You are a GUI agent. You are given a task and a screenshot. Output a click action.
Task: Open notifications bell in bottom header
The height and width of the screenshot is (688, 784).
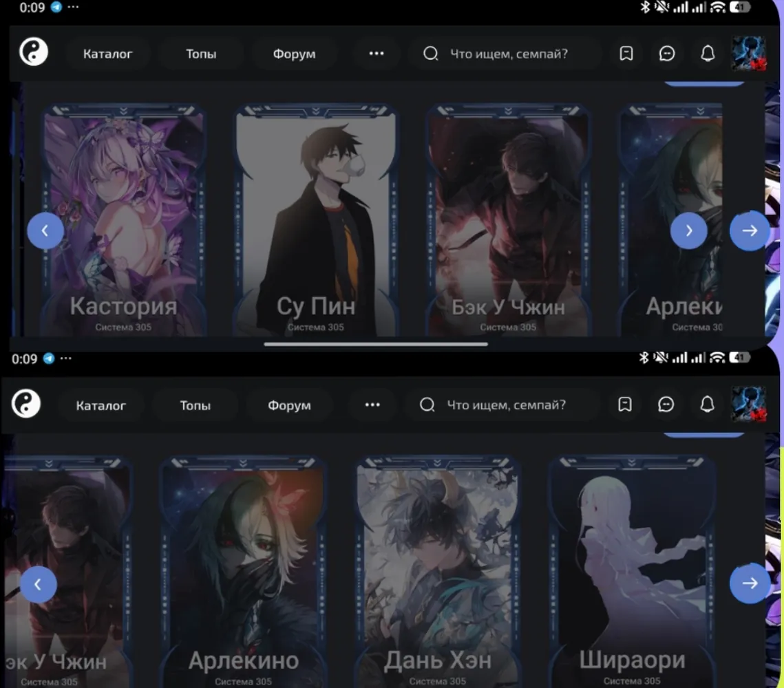pyautogui.click(x=707, y=405)
